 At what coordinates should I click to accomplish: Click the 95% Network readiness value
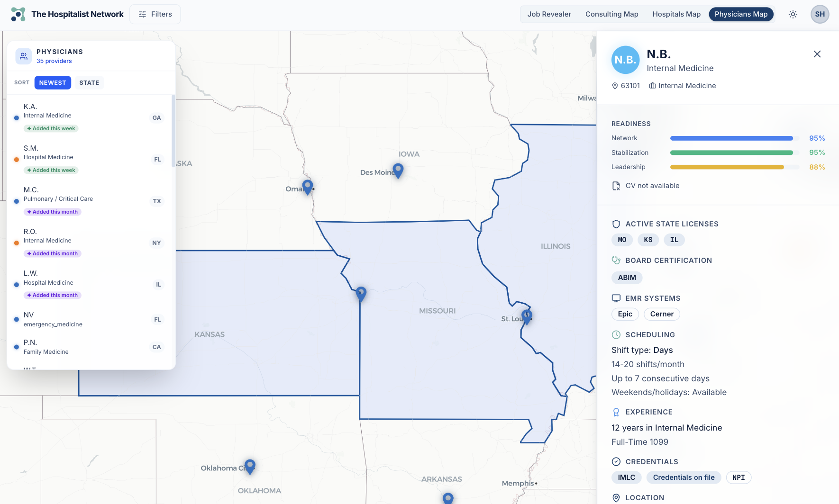[x=817, y=138]
